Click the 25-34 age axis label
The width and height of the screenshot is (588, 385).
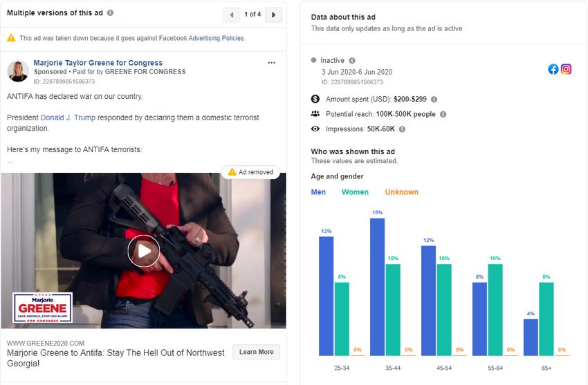(x=342, y=368)
